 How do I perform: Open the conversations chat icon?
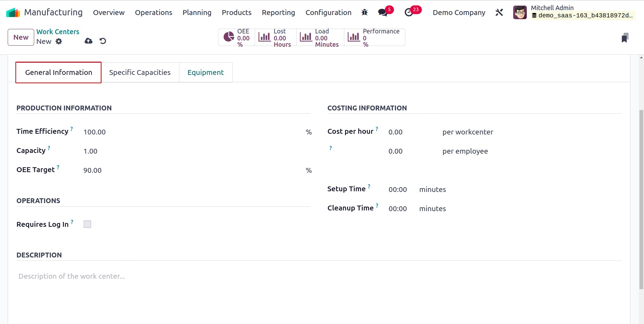(x=383, y=13)
